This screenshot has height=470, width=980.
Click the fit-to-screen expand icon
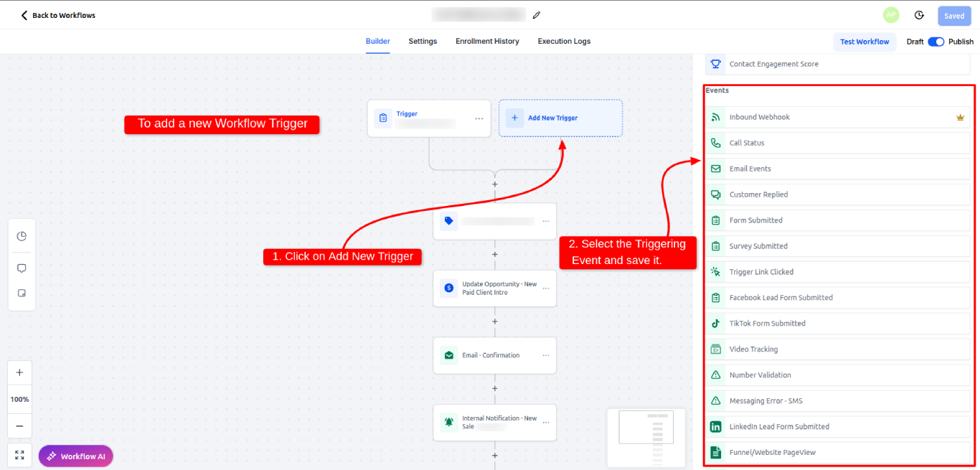[x=20, y=455]
